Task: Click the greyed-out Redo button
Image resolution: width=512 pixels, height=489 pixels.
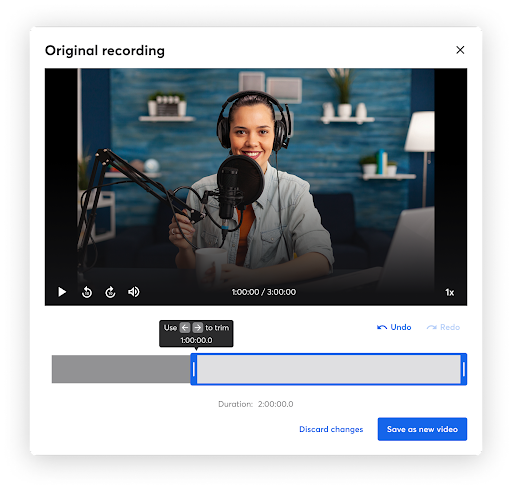Action: tap(443, 327)
